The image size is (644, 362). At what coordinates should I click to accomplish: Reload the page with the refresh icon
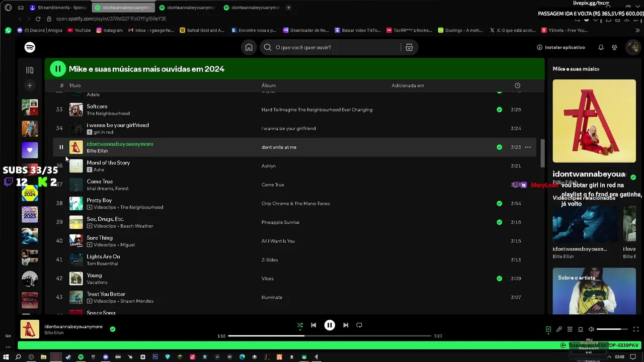click(38, 19)
